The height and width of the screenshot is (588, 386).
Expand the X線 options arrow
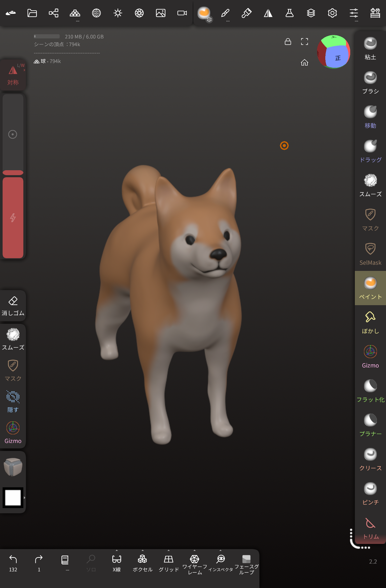click(117, 550)
